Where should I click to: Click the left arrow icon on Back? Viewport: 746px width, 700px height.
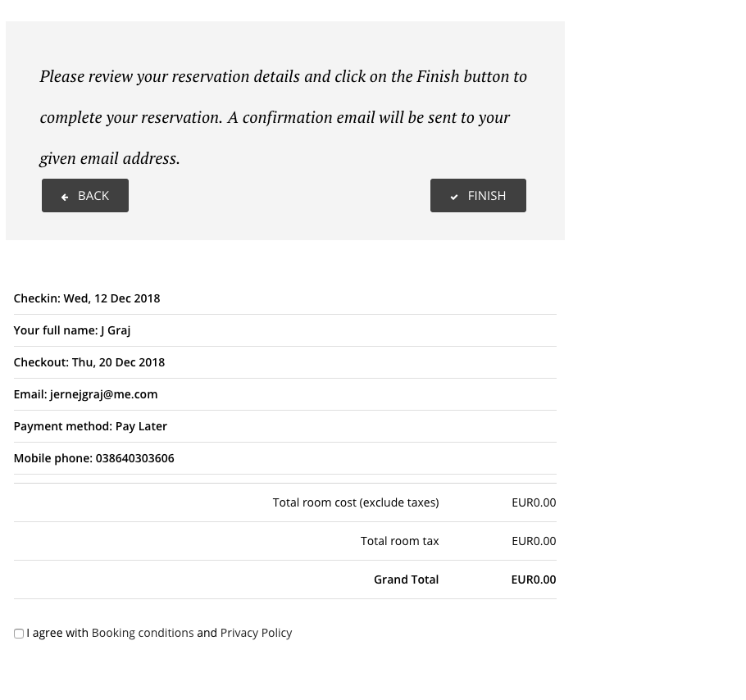pos(65,197)
